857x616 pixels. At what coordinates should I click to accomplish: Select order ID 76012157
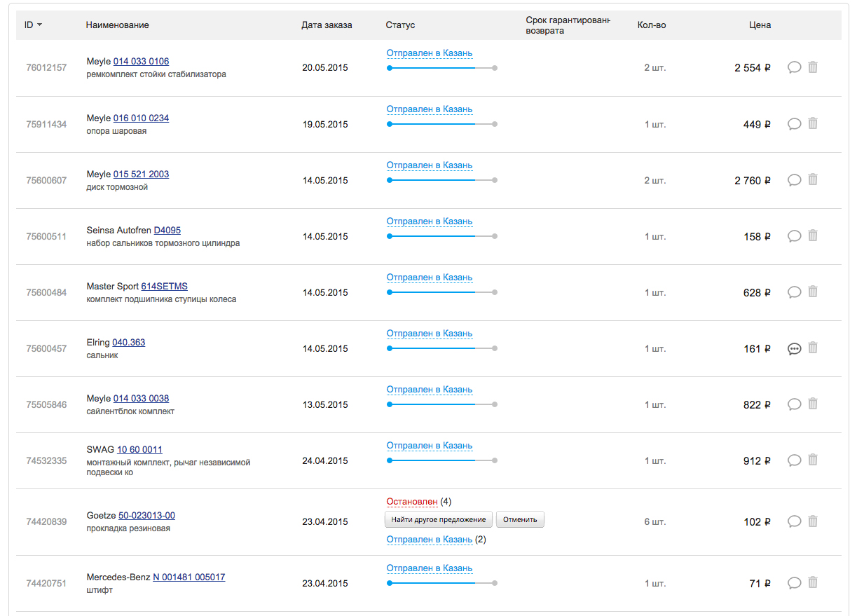click(x=46, y=68)
